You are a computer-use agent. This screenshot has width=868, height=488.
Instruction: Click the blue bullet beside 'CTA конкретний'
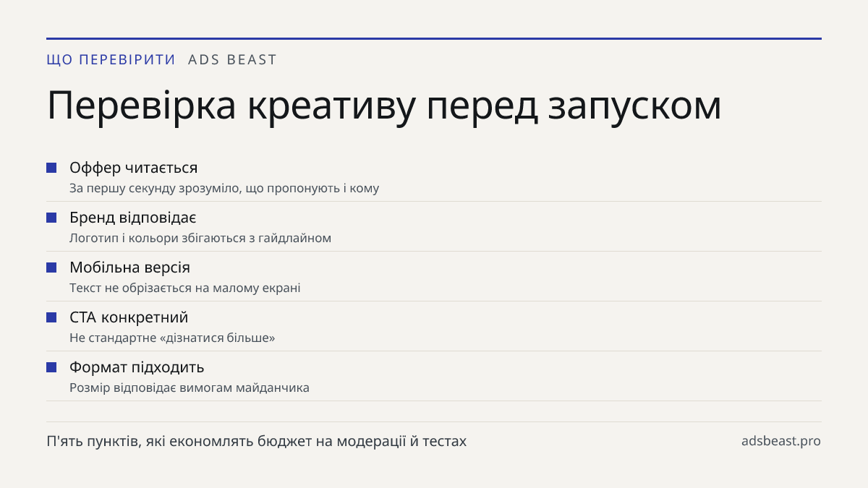coord(51,317)
